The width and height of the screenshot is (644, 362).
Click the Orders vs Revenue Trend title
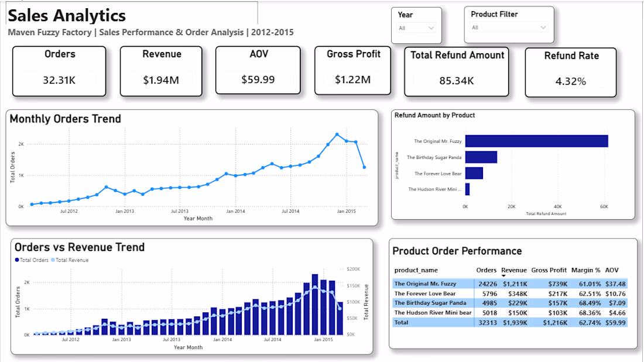point(80,247)
